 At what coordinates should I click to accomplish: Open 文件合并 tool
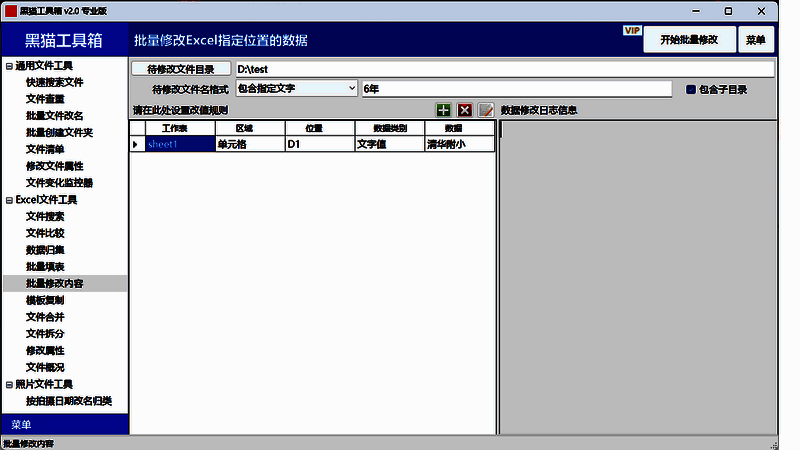[45, 317]
